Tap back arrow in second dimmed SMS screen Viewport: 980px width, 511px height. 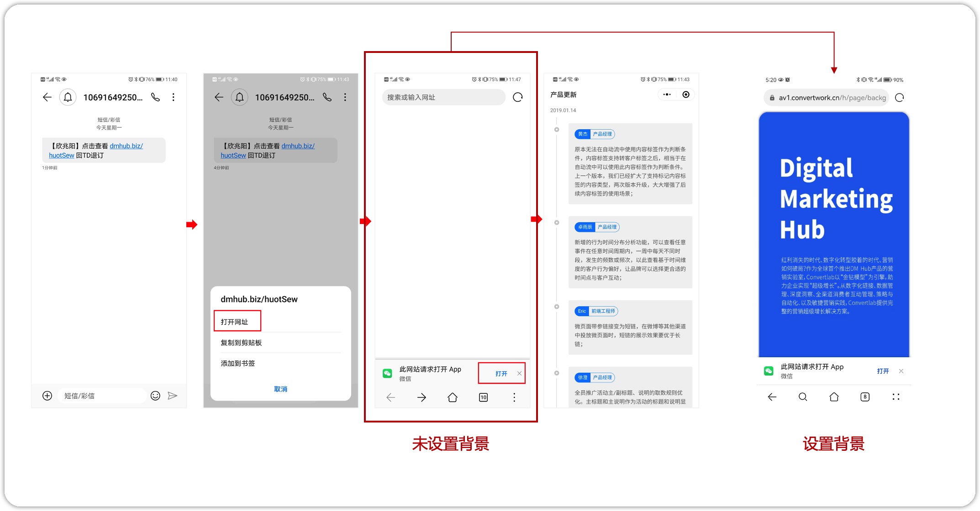tap(219, 97)
